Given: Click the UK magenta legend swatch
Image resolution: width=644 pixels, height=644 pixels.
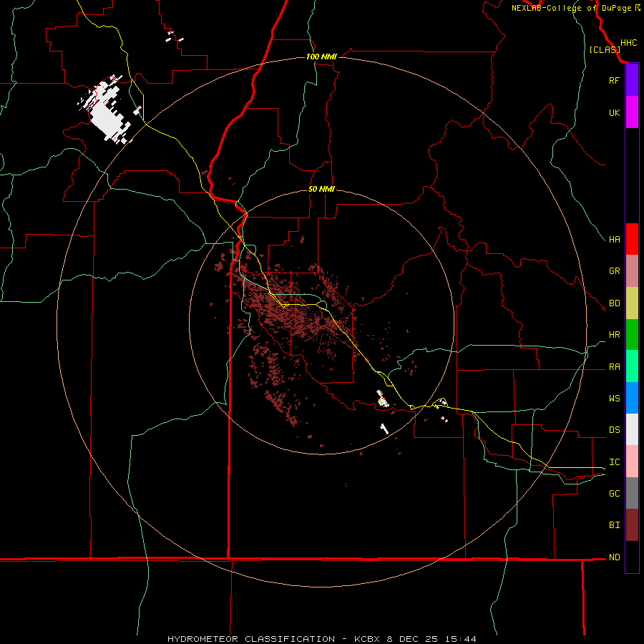Looking at the screenshot, I should pyautogui.click(x=632, y=112).
